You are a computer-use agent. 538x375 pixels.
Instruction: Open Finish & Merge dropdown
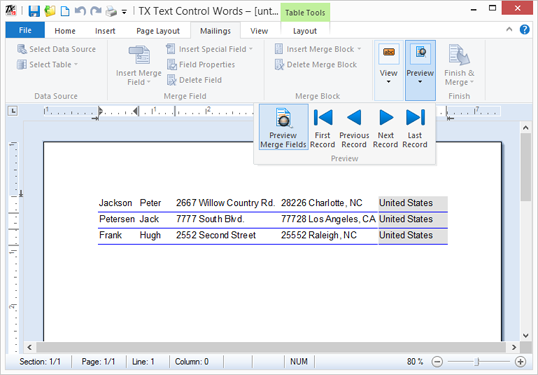[x=459, y=66]
